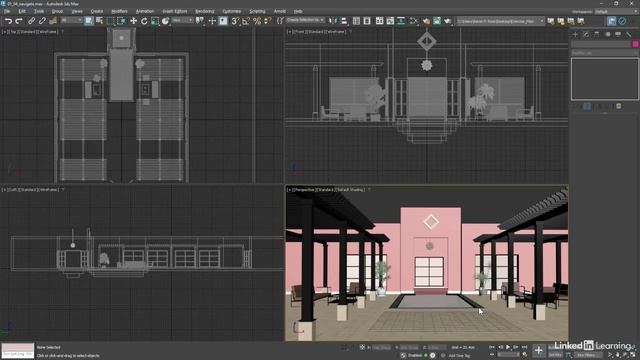This screenshot has height=360, width=640.
Task: Open the Layer Explorer from toolbar
Action: pyautogui.click(x=367, y=21)
